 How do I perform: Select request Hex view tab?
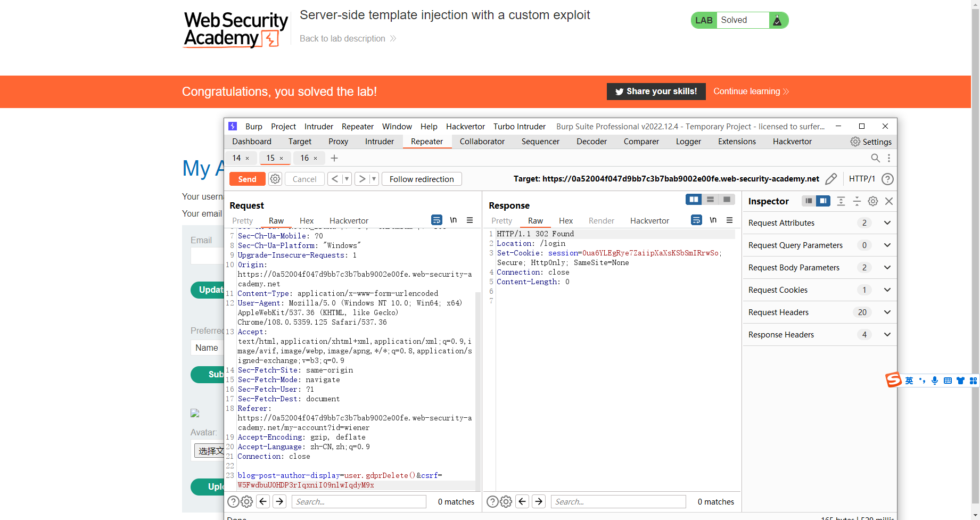pyautogui.click(x=307, y=221)
